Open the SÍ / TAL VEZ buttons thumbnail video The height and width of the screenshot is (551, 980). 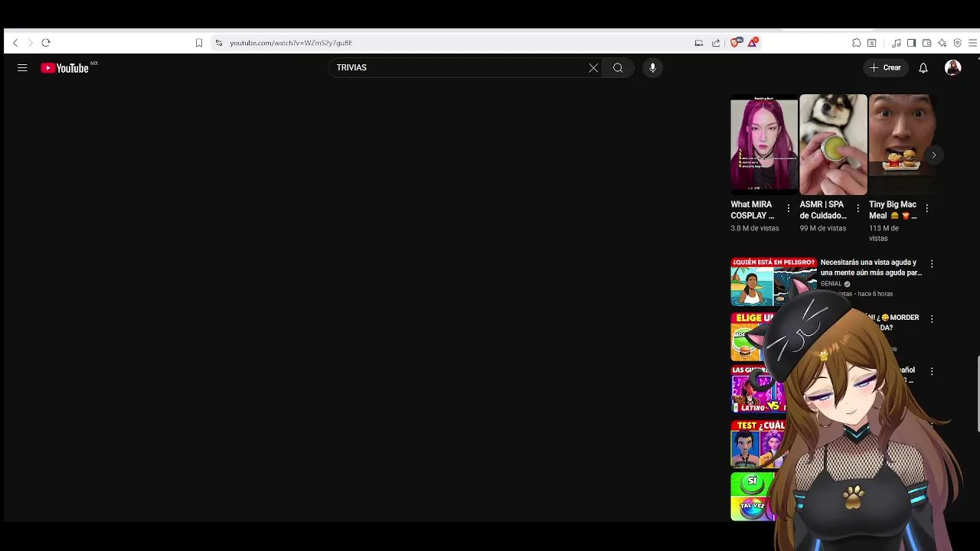[x=752, y=497]
